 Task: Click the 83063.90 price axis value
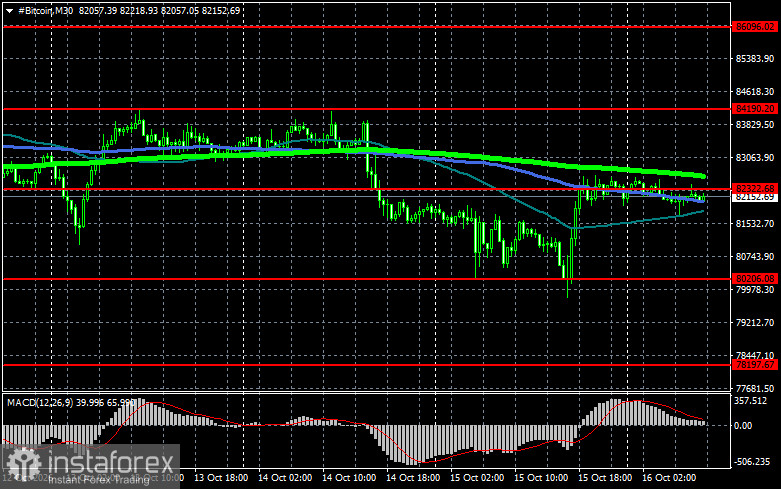tap(755, 157)
